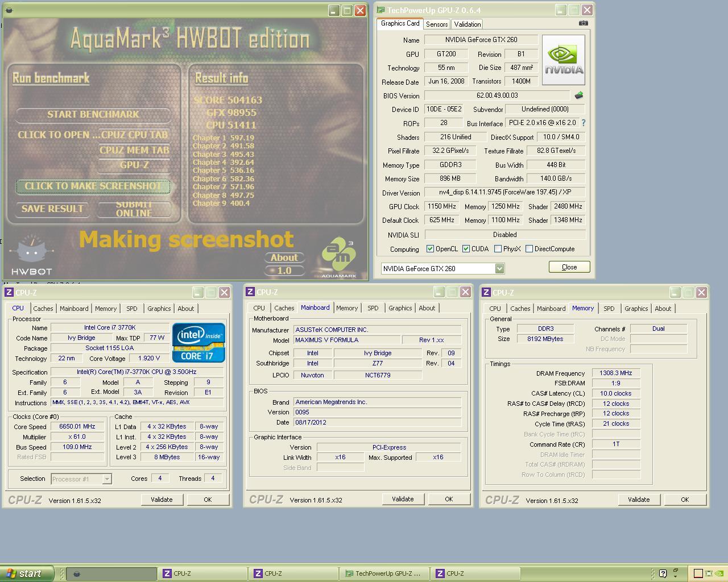Click the HWBOT robot logo

tap(32, 255)
